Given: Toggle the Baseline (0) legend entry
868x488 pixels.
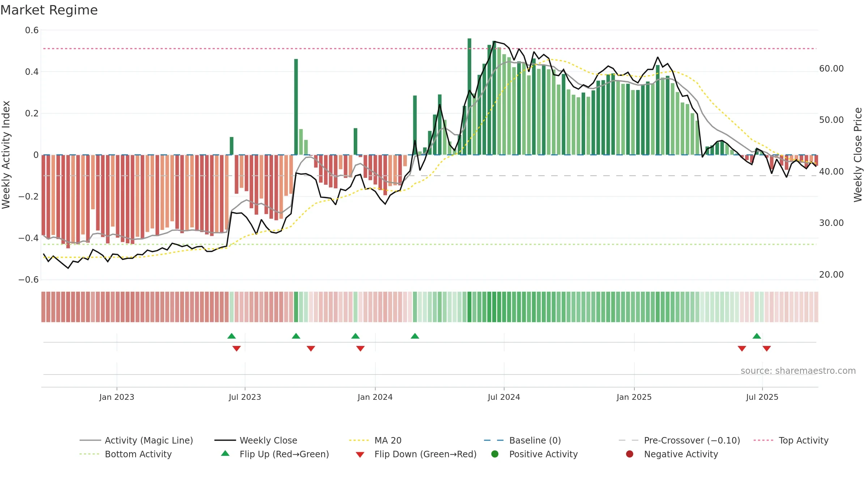Looking at the screenshot, I should tap(522, 440).
